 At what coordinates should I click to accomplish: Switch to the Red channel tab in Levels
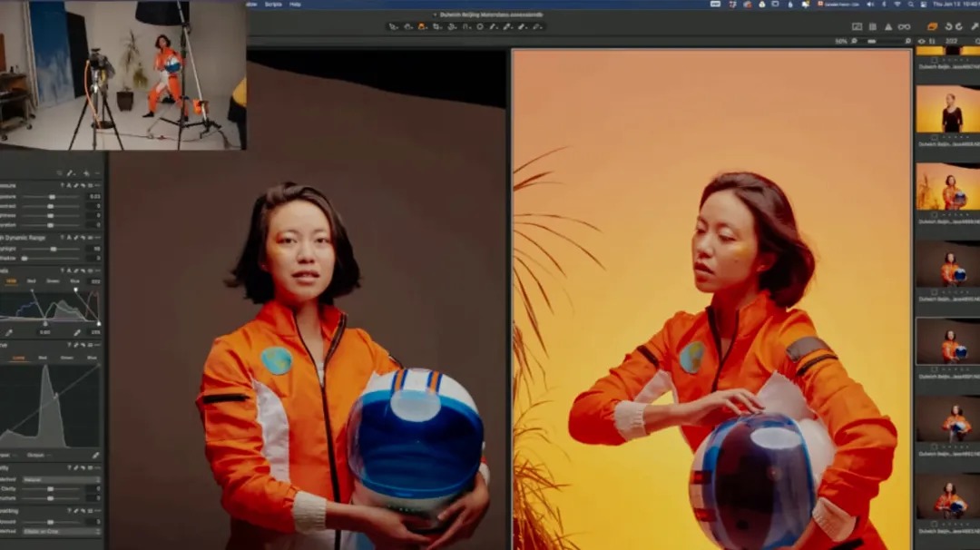click(x=31, y=281)
